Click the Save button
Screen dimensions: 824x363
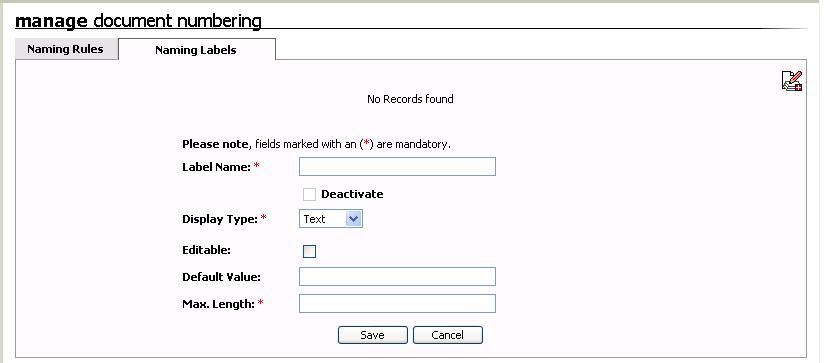tap(373, 335)
